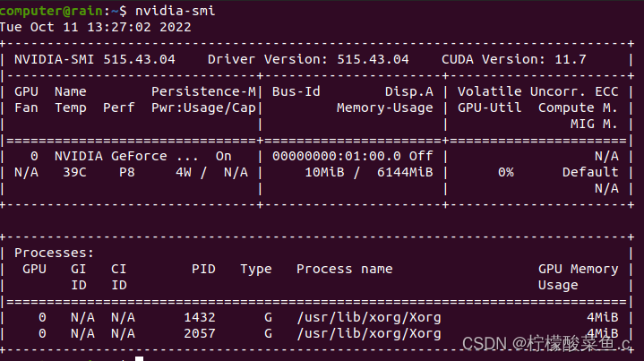The image size is (644, 361).
Task: Click the 'PID' column header
Action: click(203, 269)
